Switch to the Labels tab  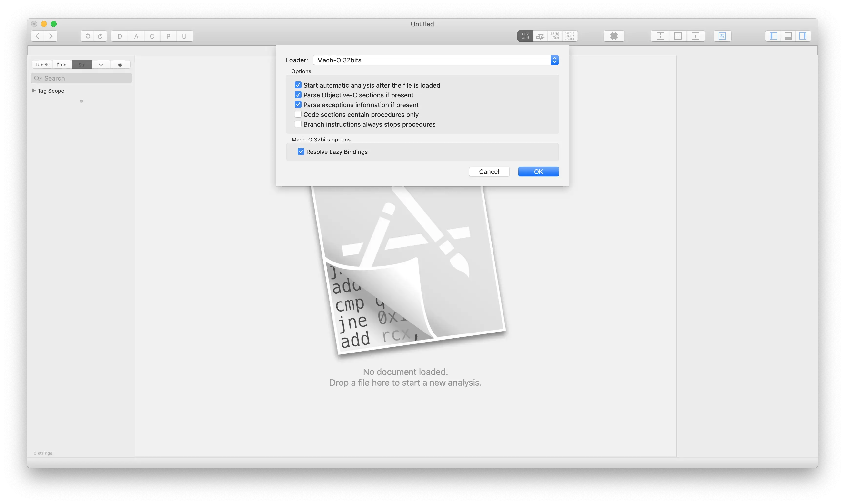(x=42, y=65)
